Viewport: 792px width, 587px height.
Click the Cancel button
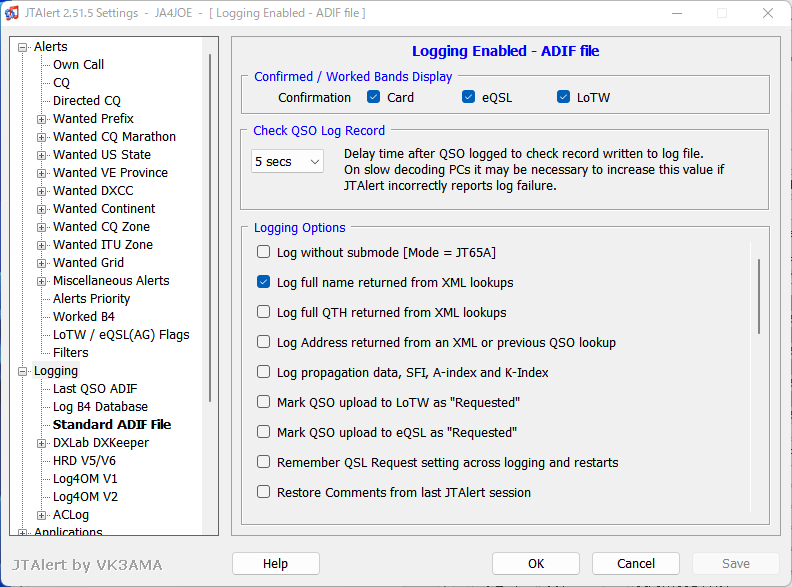636,564
